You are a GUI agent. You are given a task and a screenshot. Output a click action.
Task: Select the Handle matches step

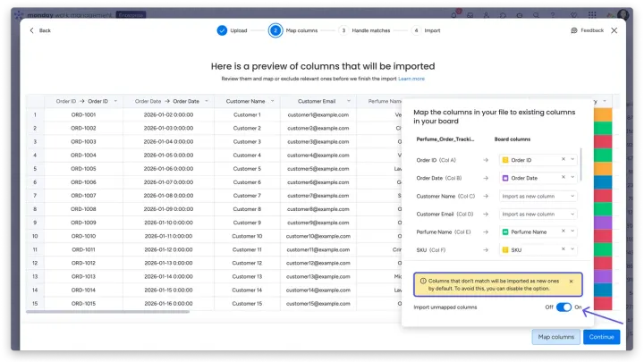(x=364, y=30)
